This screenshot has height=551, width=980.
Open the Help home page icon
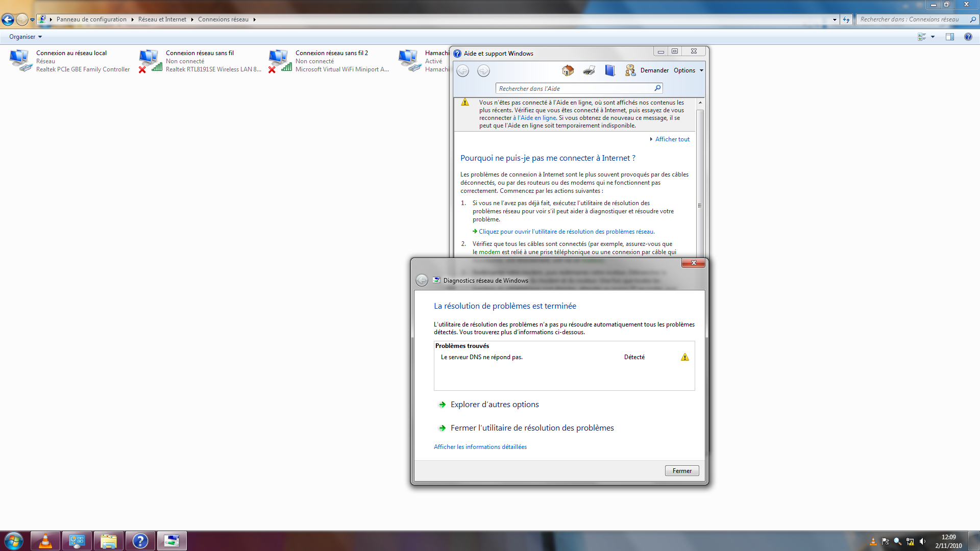[568, 70]
